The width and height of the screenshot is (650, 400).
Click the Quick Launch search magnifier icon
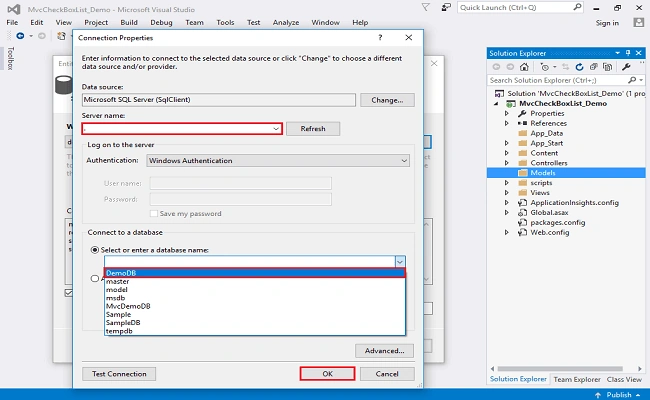pyautogui.click(x=577, y=7)
